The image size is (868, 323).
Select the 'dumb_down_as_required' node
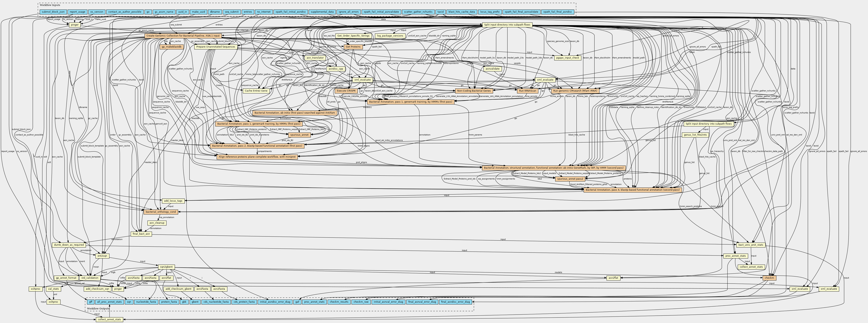pos(68,245)
